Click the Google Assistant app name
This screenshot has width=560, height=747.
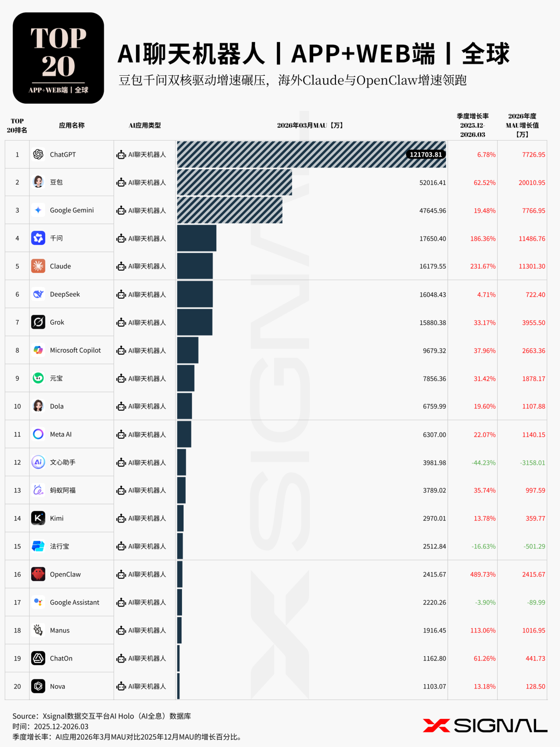[74, 602]
